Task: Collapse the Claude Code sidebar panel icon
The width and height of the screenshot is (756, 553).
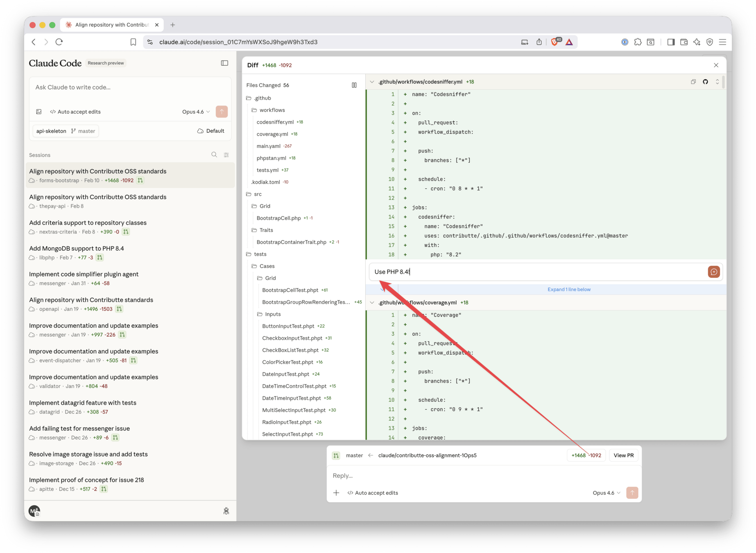Action: 224,63
